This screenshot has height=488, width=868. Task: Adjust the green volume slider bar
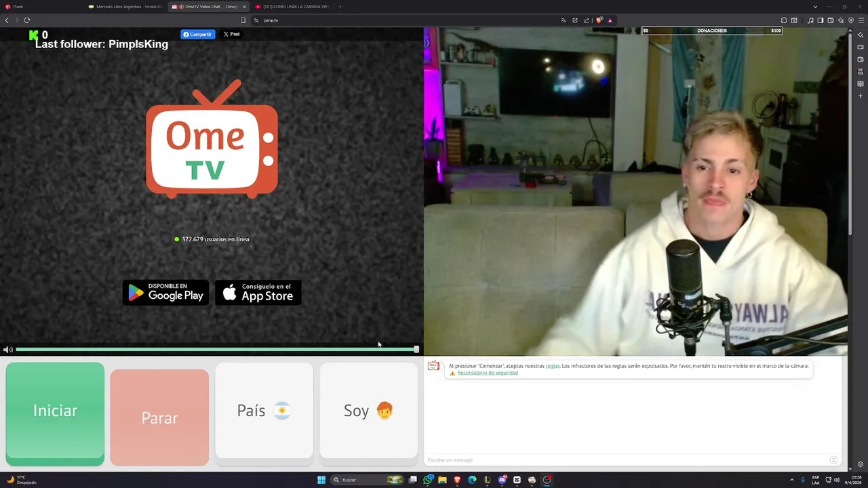tap(217, 350)
